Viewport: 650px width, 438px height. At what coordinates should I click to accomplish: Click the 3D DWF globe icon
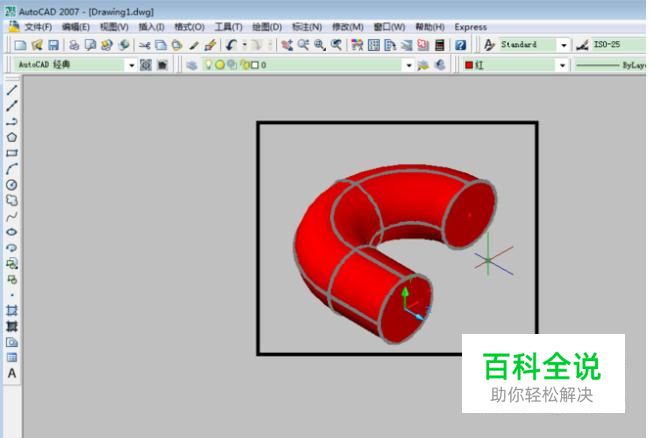124,45
